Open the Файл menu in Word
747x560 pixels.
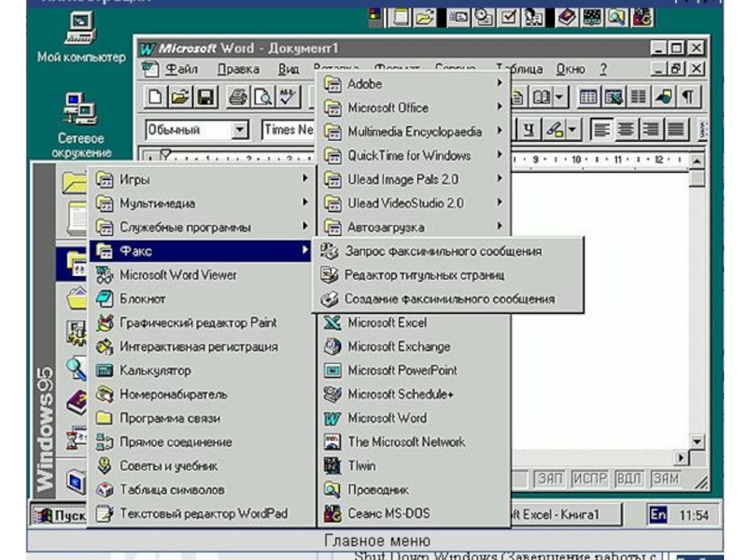tap(180, 69)
